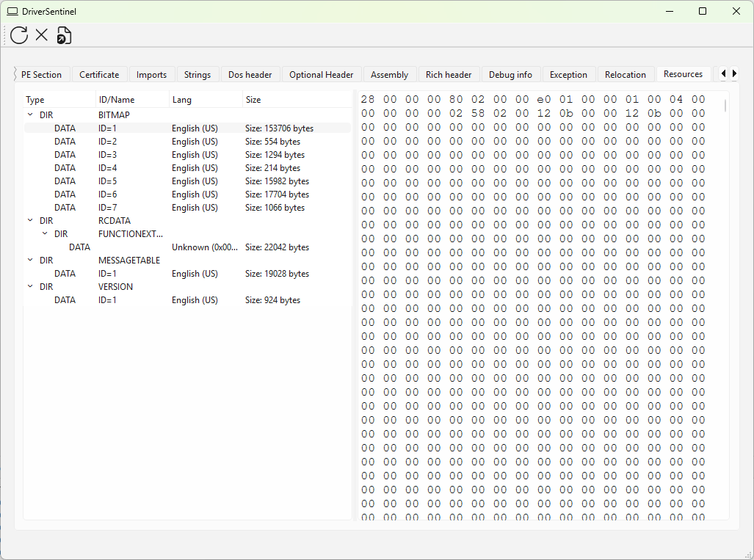This screenshot has width=754, height=560.
Task: Collapse the VERSION directory node
Action: pos(30,287)
